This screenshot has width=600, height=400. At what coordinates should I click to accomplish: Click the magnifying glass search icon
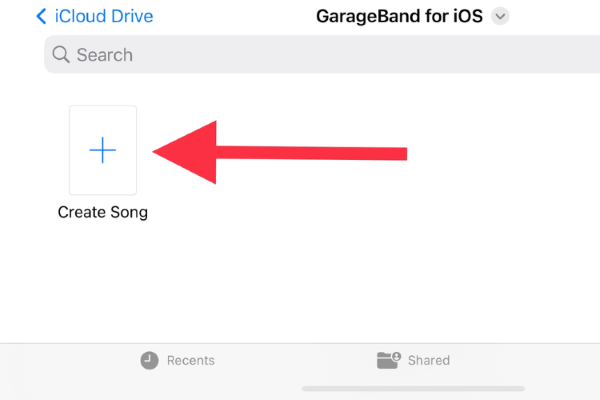[61, 55]
